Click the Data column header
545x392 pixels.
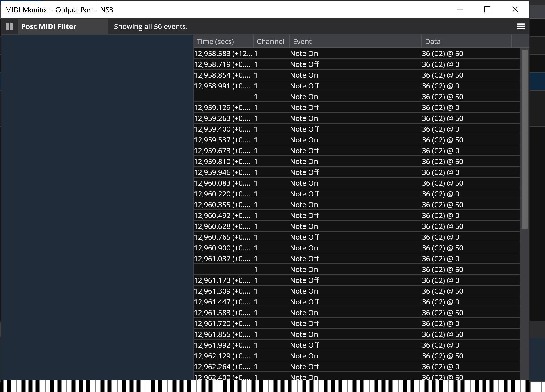coord(466,41)
